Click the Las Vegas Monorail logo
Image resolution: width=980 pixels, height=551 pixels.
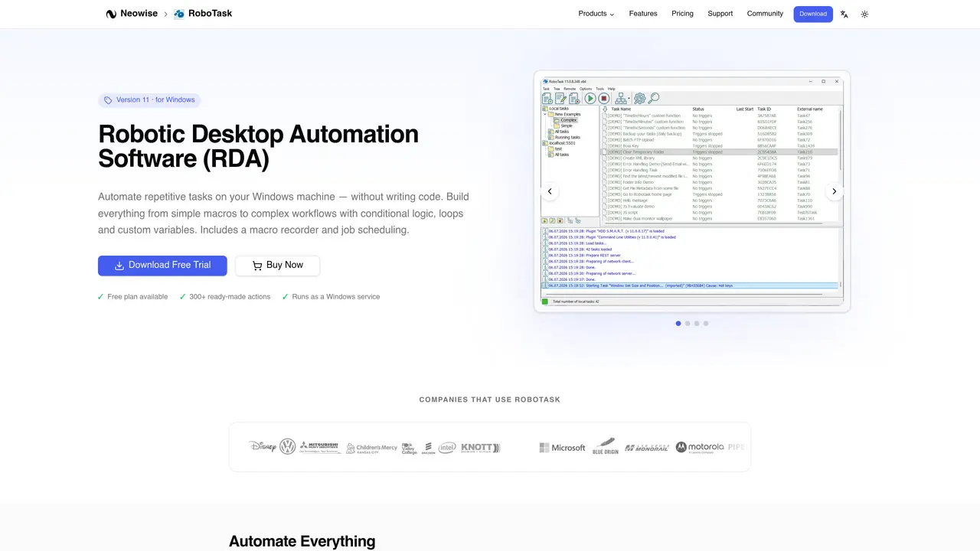[647, 448]
